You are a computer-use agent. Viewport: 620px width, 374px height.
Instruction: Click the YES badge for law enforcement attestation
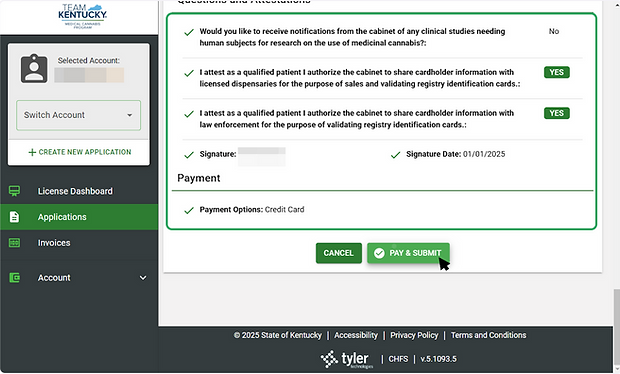(x=557, y=113)
